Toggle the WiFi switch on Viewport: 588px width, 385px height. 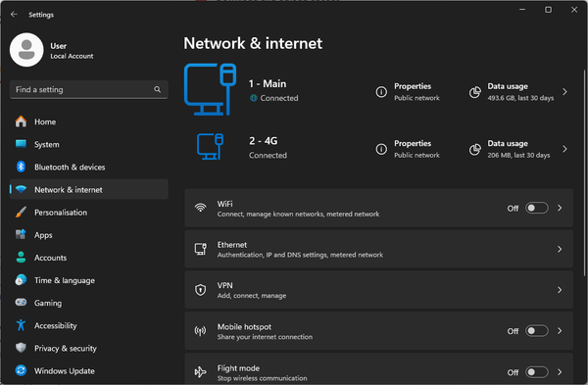click(x=537, y=208)
